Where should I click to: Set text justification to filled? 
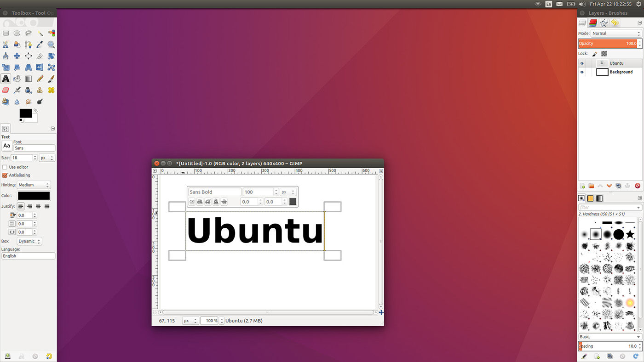click(47, 206)
